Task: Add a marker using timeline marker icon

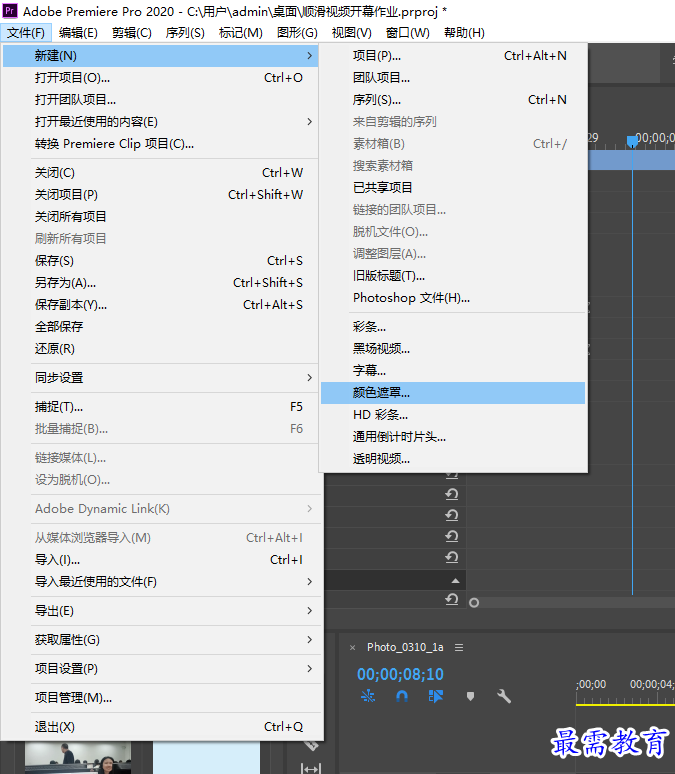Action: [470, 697]
